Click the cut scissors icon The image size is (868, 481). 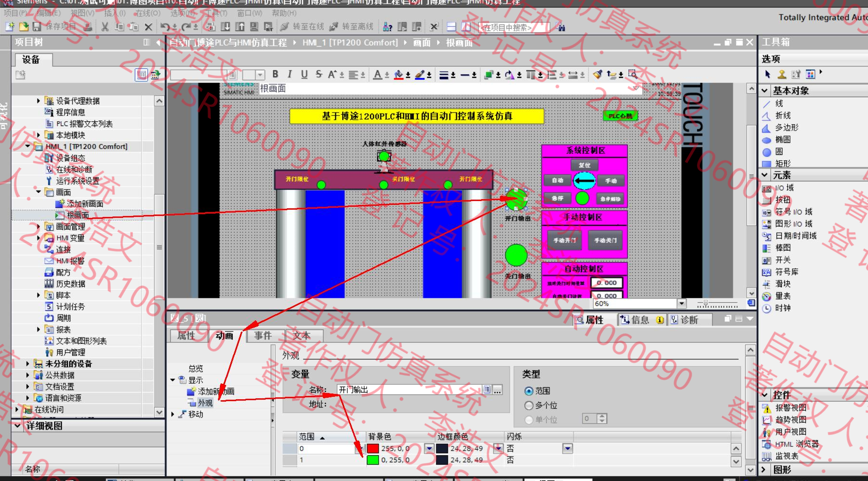click(x=105, y=27)
